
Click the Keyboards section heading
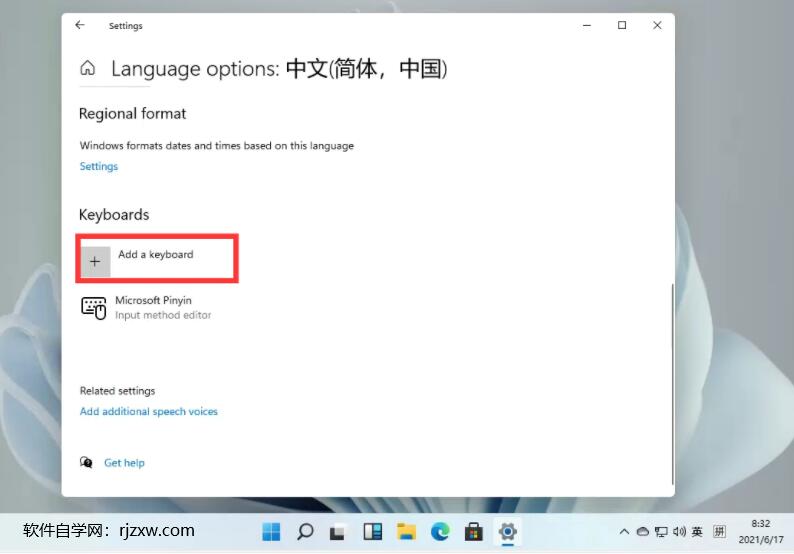(x=114, y=215)
